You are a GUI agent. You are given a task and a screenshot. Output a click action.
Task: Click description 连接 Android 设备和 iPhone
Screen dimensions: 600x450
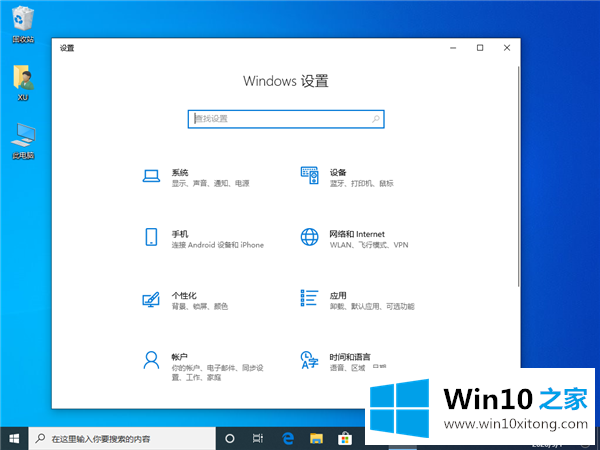[218, 245]
